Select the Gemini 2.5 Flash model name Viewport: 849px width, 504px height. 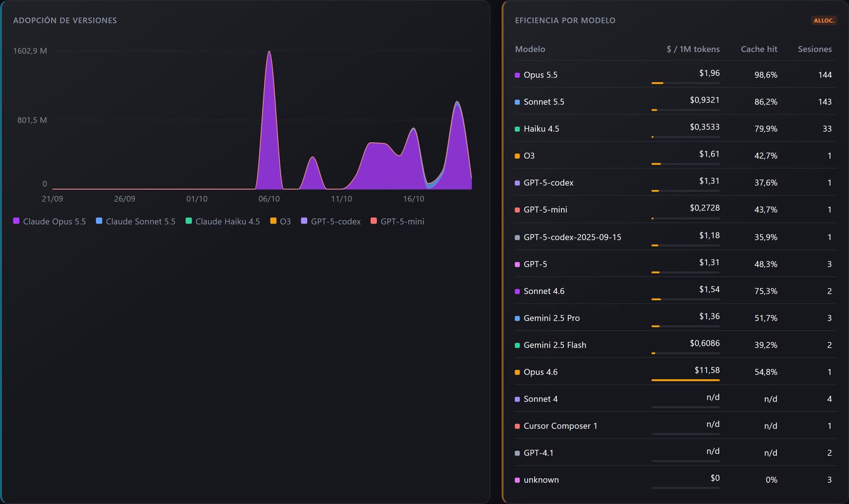[x=555, y=345]
